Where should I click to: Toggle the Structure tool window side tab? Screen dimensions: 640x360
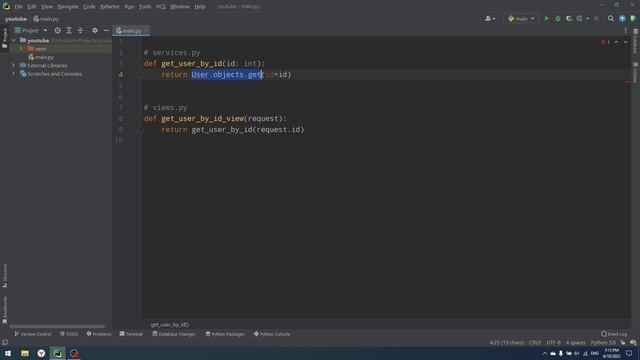(4, 276)
